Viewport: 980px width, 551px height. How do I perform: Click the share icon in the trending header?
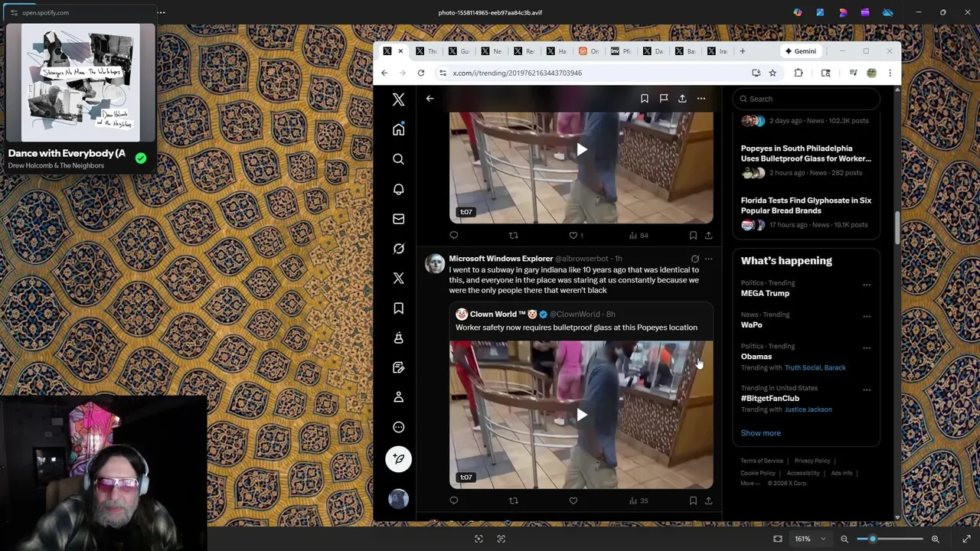pos(682,99)
